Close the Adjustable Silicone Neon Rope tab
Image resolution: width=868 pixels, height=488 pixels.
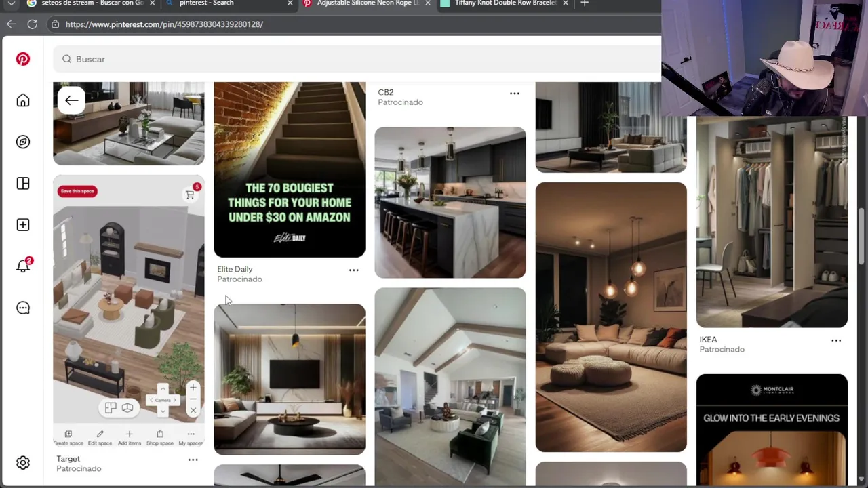428,3
